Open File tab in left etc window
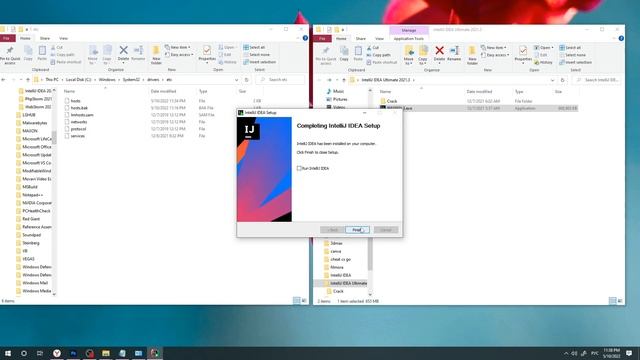Image resolution: width=640 pixels, height=360 pixels. tap(7, 38)
